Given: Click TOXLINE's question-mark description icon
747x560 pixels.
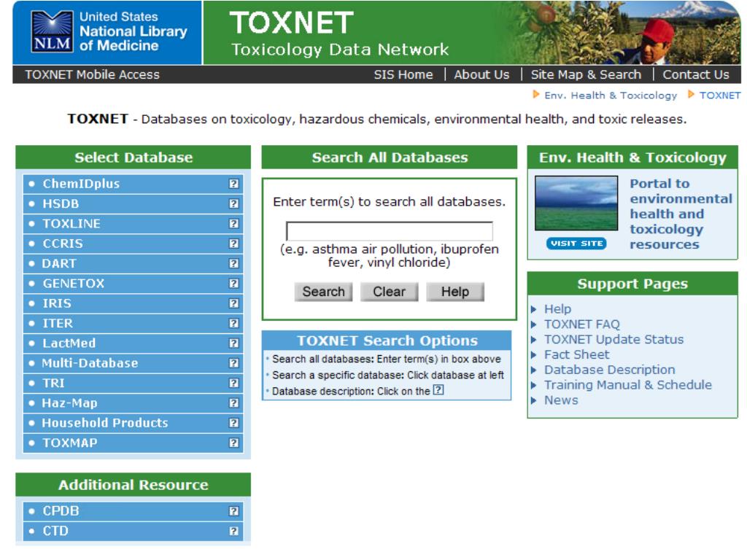Looking at the screenshot, I should (233, 224).
